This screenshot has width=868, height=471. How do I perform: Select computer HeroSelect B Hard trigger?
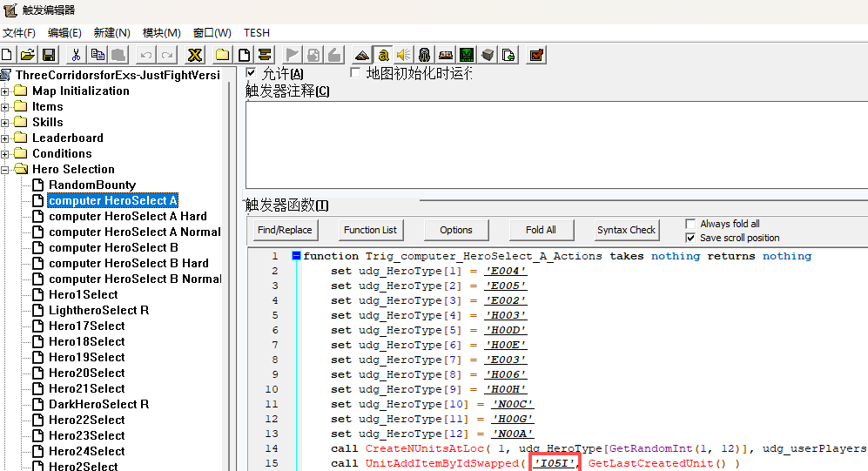[129, 264]
